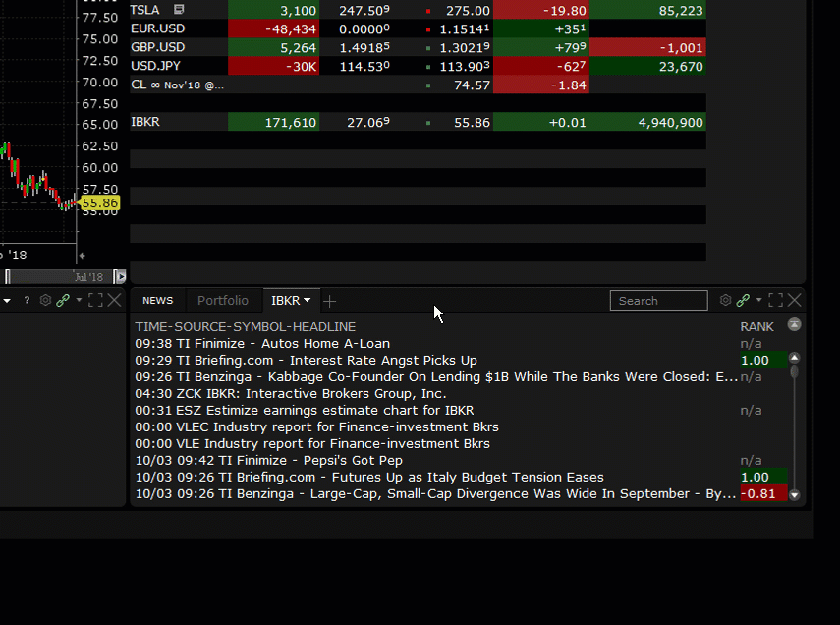Image resolution: width=840 pixels, height=625 pixels.
Task: Click EUR.USD position -48,434
Action: point(274,28)
